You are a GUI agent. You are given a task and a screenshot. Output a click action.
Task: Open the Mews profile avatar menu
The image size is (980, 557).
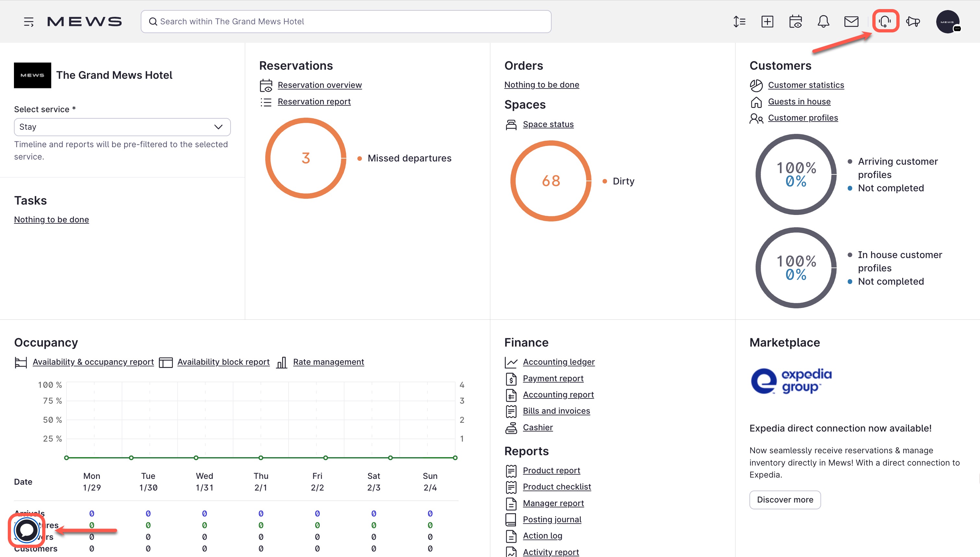tap(948, 21)
